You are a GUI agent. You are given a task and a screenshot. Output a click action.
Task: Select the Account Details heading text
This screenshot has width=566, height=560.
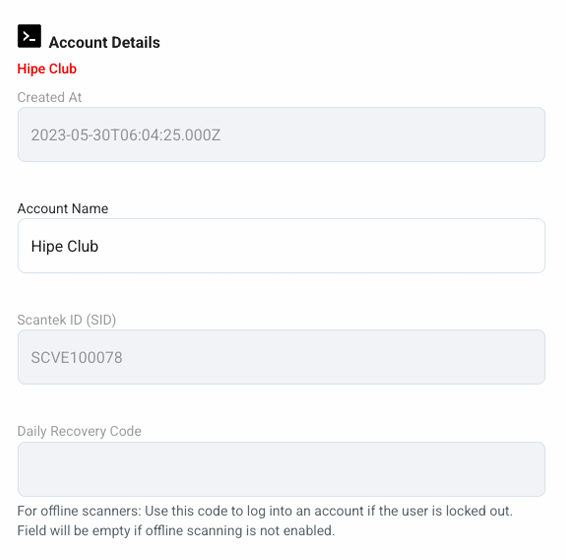(x=104, y=43)
